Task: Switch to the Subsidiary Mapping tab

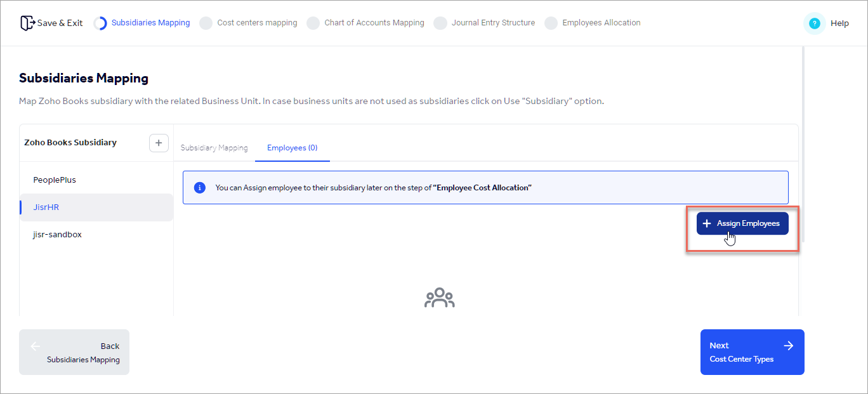Action: click(214, 147)
